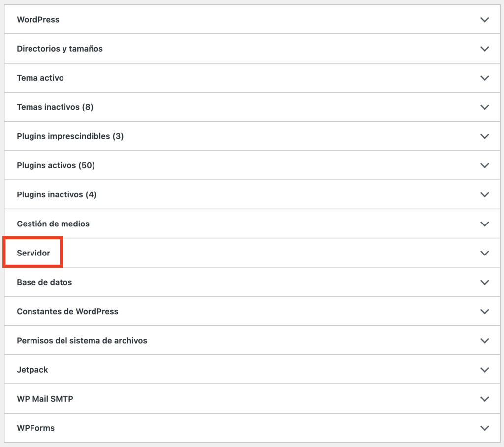Screen dimensions: 504x447
Task: Click the chevron beside Plugins activos (50)
Action: click(484, 165)
